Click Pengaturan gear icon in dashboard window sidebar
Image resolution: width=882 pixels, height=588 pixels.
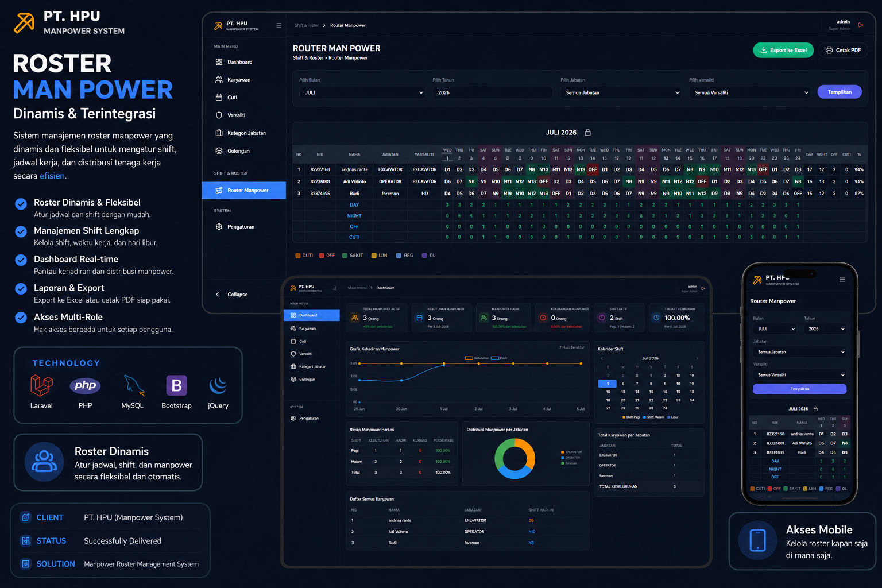pos(293,419)
